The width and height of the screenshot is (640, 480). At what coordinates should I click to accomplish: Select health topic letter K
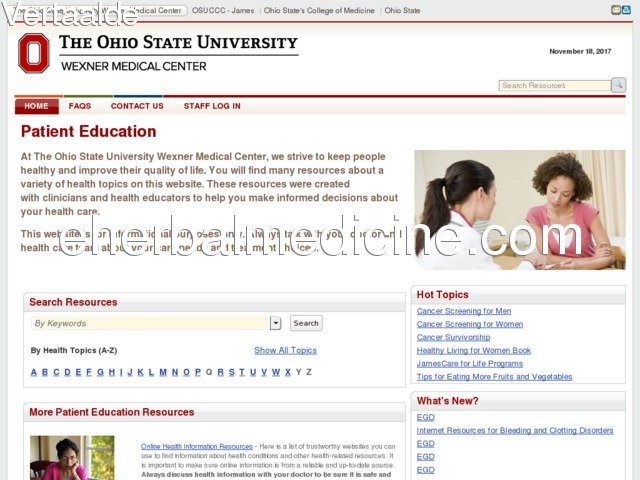point(140,372)
